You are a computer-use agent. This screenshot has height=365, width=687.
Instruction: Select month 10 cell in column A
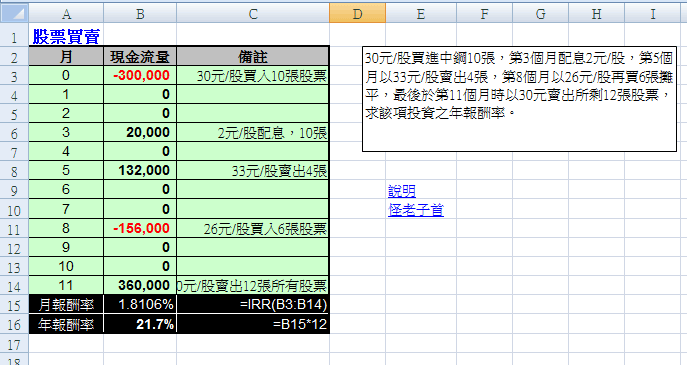pos(66,266)
